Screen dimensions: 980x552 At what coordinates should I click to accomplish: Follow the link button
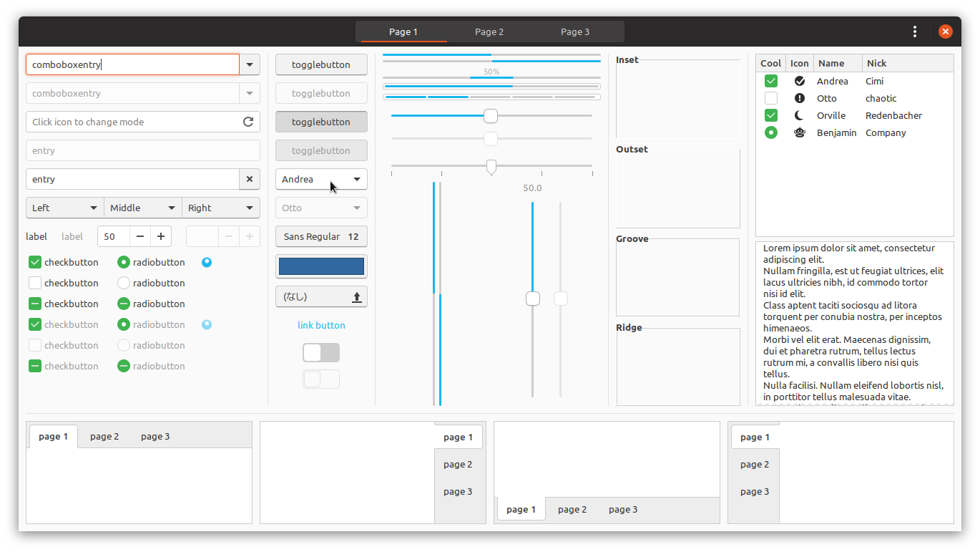(321, 325)
